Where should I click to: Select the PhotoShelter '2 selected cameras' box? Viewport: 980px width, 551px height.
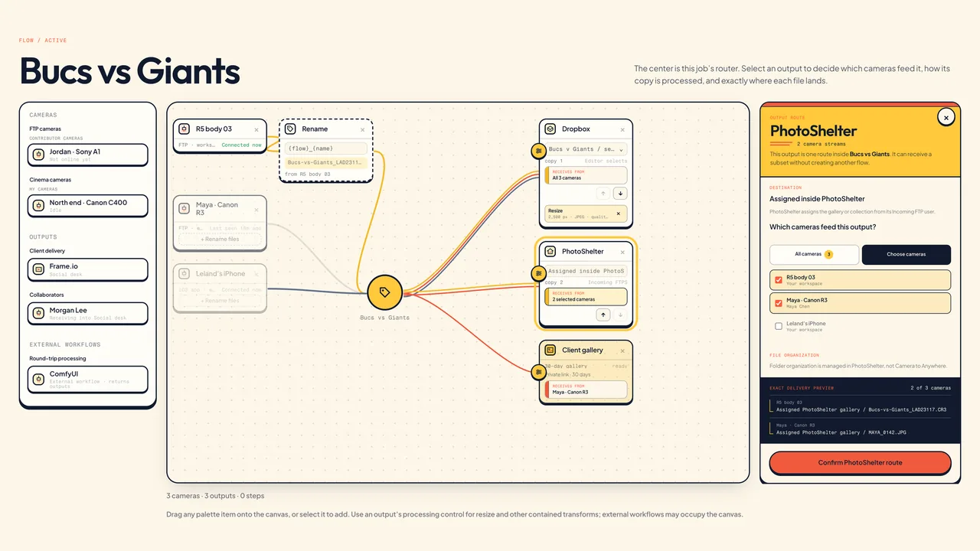586,296
